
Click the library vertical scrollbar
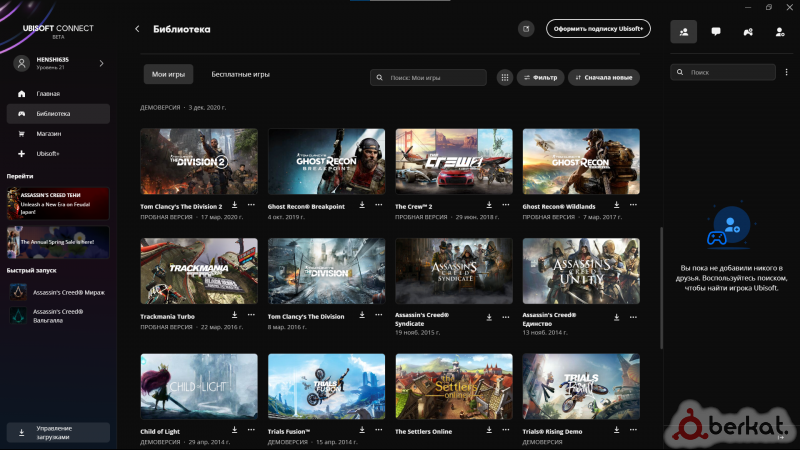pyautogui.click(x=662, y=288)
